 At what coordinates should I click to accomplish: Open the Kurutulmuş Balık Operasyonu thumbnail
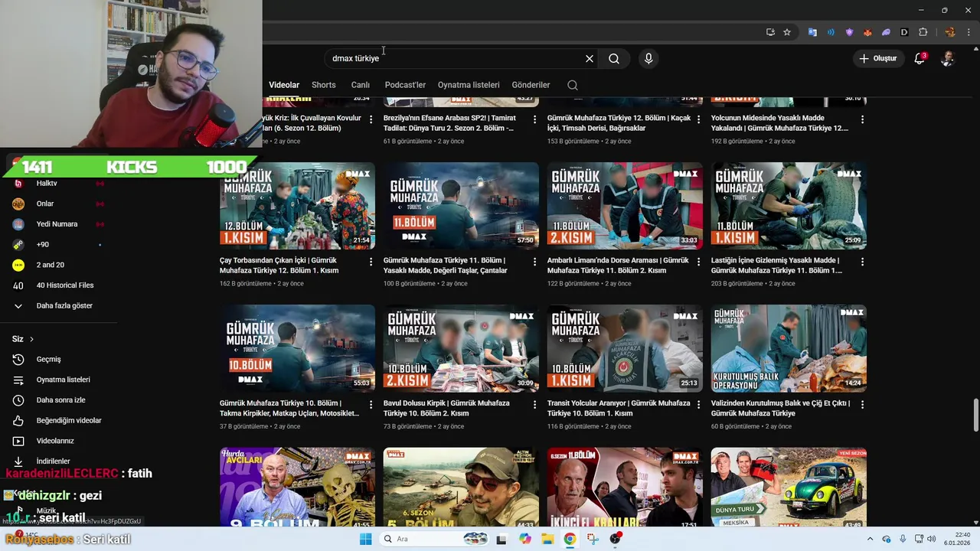click(789, 348)
